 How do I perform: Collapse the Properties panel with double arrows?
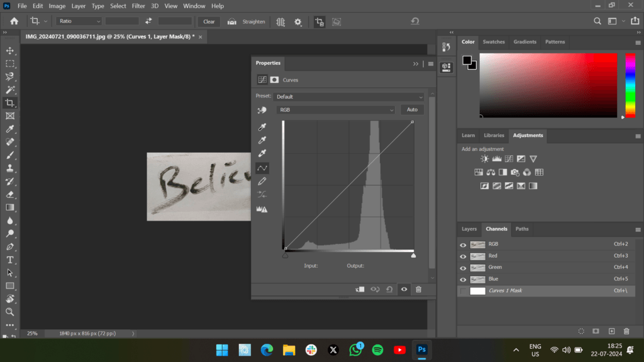pos(416,63)
